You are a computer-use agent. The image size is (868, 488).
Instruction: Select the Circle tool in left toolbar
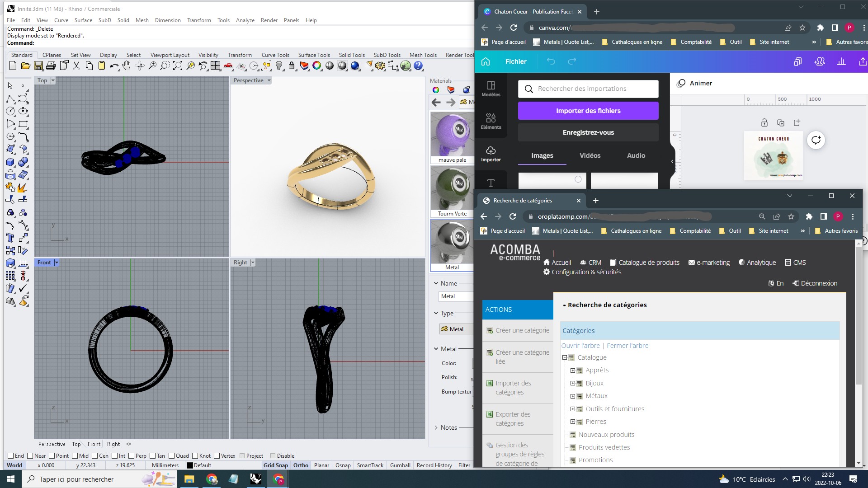click(10, 111)
